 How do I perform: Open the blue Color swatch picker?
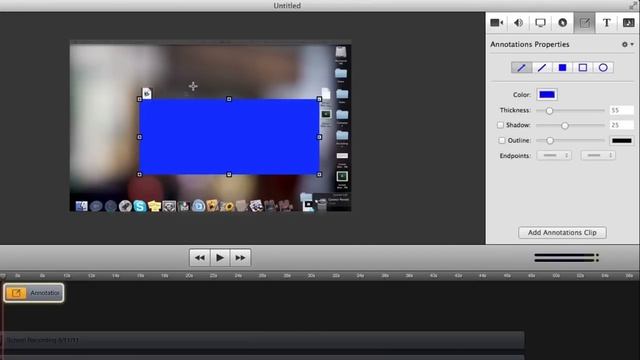(x=547, y=95)
